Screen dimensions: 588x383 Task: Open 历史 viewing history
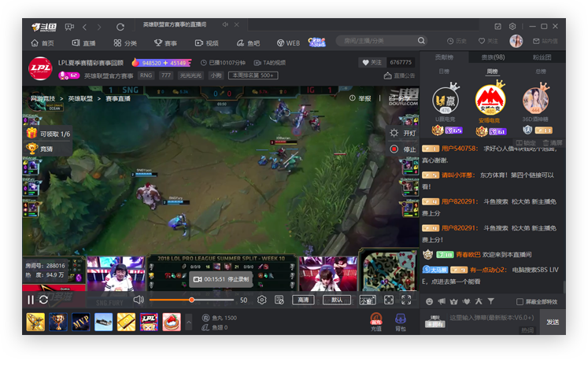[x=457, y=41]
